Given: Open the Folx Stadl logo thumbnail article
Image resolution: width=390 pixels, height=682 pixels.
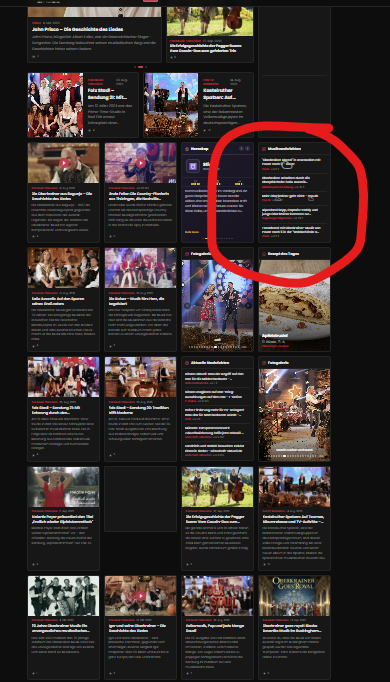Looking at the screenshot, I should 217,595.
